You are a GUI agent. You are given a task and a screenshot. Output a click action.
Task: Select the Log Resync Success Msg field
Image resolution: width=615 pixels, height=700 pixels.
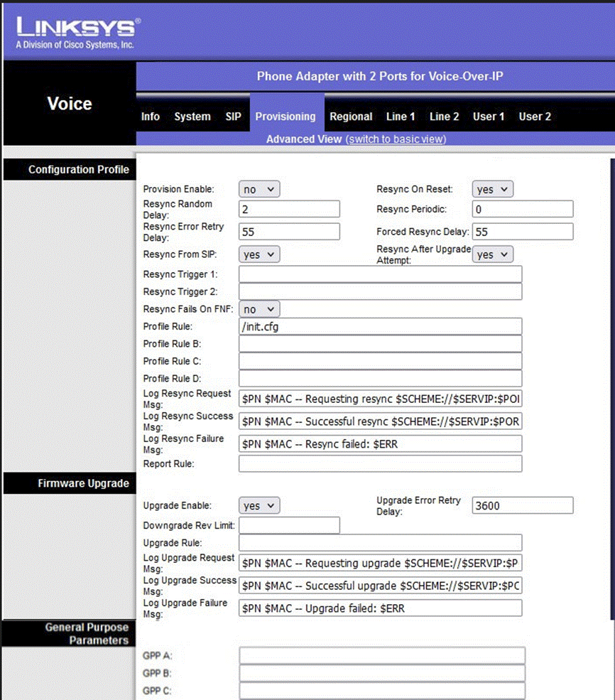381,421
